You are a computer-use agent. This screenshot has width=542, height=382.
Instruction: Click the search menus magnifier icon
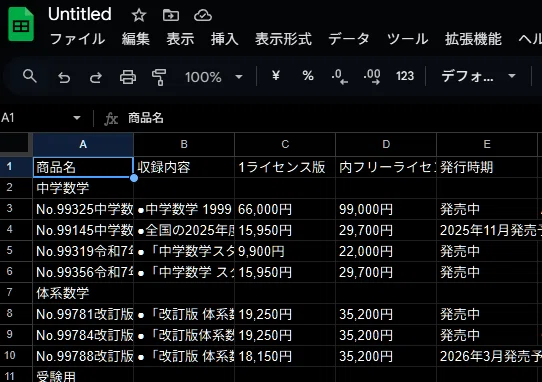(30, 76)
